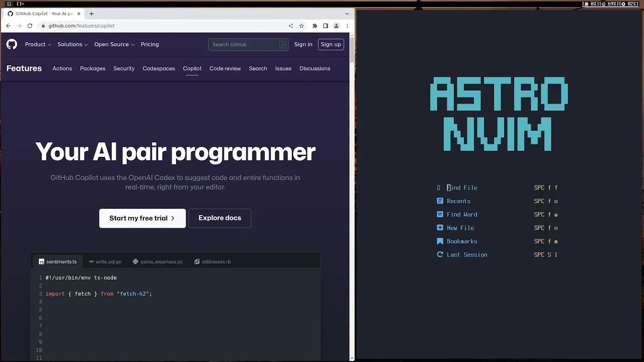Click the Find File icon in AstroNvim

pos(439,188)
